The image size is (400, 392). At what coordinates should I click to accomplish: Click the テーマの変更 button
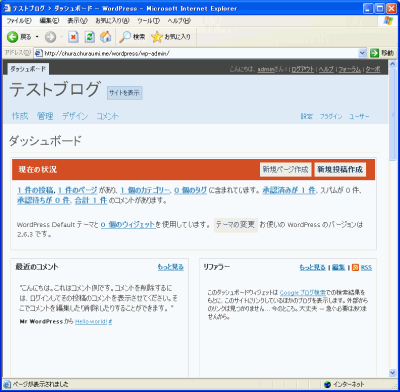[235, 225]
